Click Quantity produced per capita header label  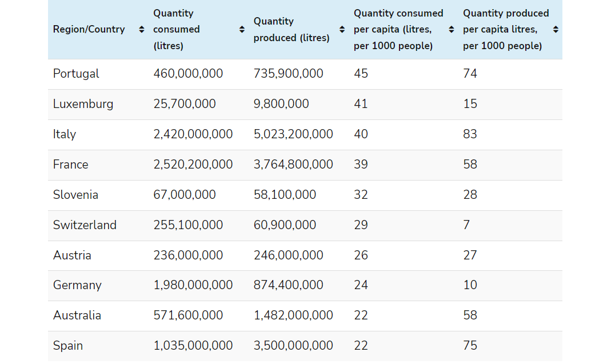pos(506,30)
